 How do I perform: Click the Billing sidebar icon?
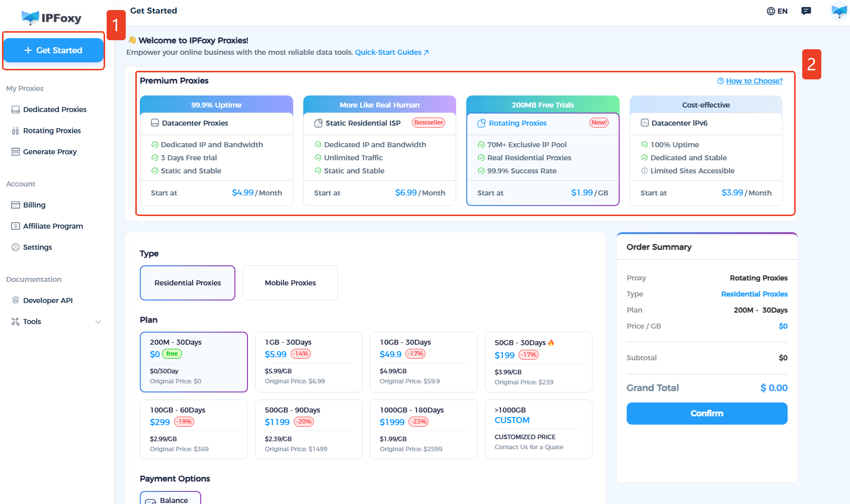[x=16, y=205]
